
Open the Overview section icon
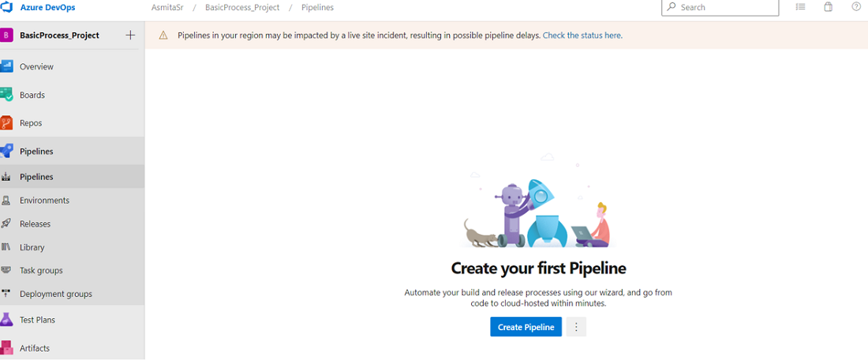[7, 66]
